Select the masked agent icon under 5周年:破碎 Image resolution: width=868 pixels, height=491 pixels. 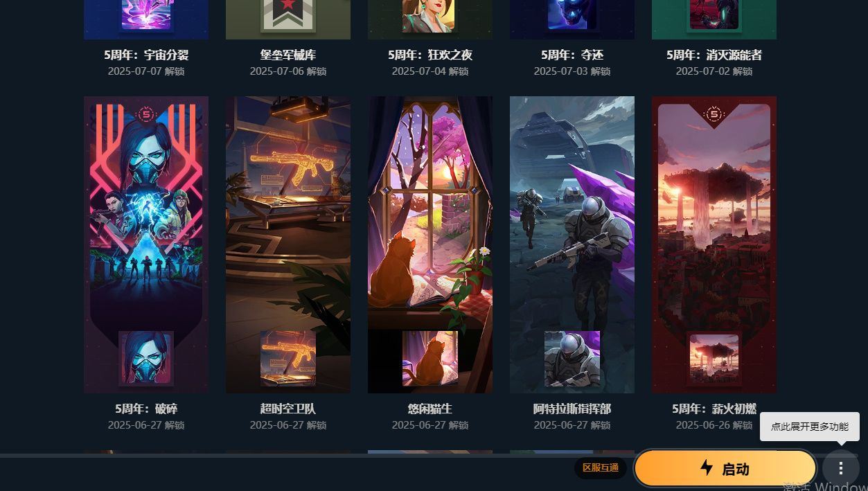click(146, 358)
